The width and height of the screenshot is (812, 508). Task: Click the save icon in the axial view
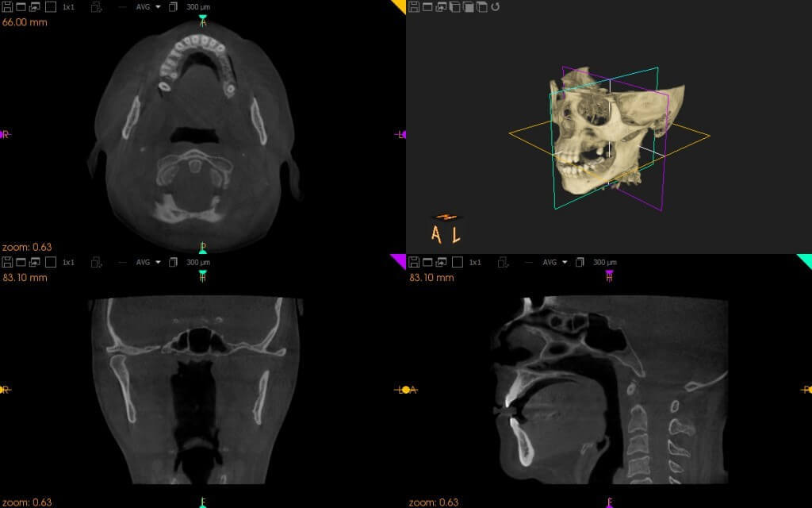pos(6,7)
